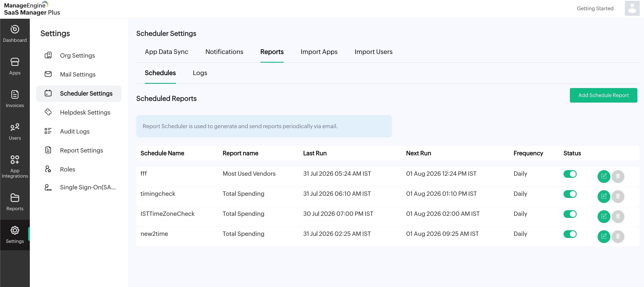Open Users section in sidebar
The width and height of the screenshot is (644, 287).
(x=15, y=132)
